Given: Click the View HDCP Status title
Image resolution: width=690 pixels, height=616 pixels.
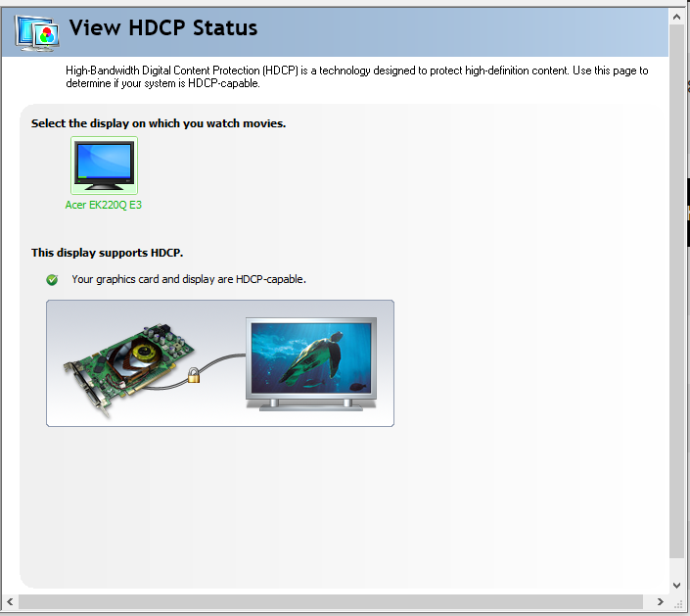Looking at the screenshot, I should tap(163, 27).
